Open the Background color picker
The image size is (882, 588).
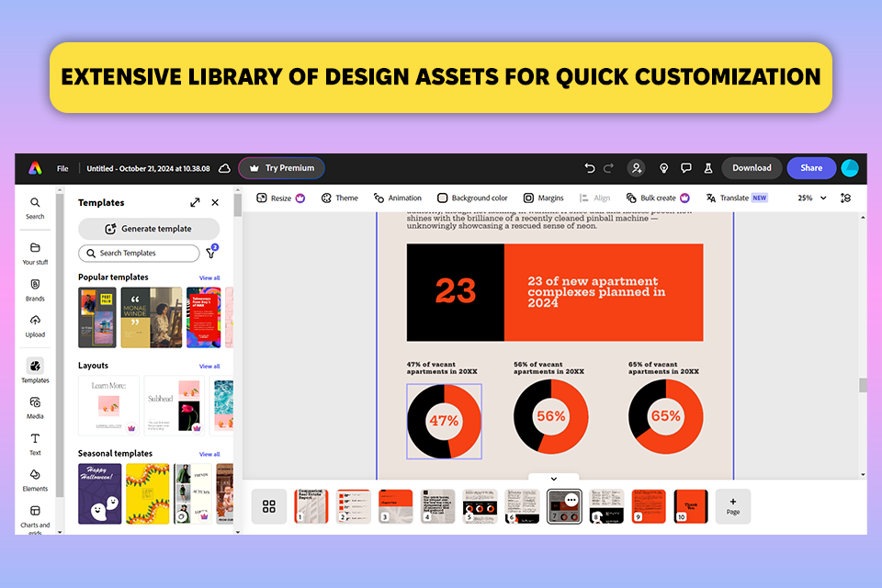pos(472,198)
